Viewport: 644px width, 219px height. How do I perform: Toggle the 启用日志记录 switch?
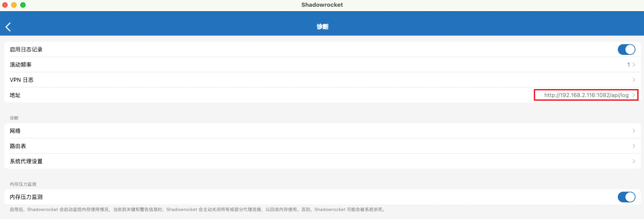click(x=626, y=49)
